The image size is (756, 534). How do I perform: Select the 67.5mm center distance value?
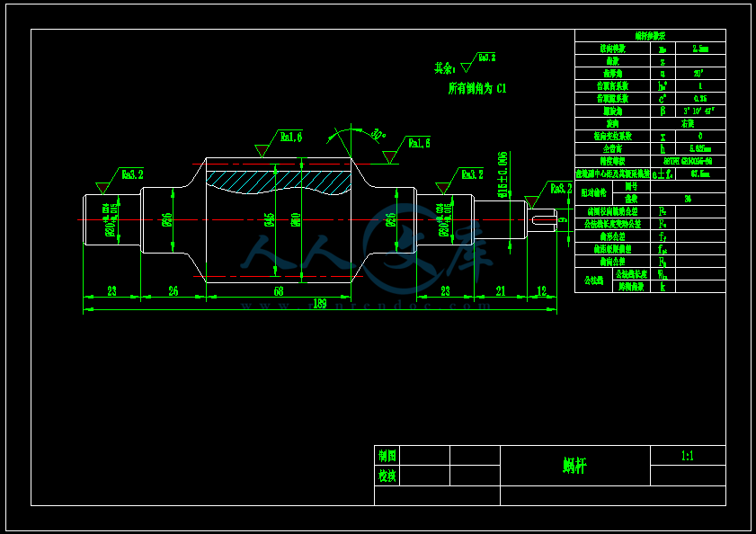pos(700,174)
